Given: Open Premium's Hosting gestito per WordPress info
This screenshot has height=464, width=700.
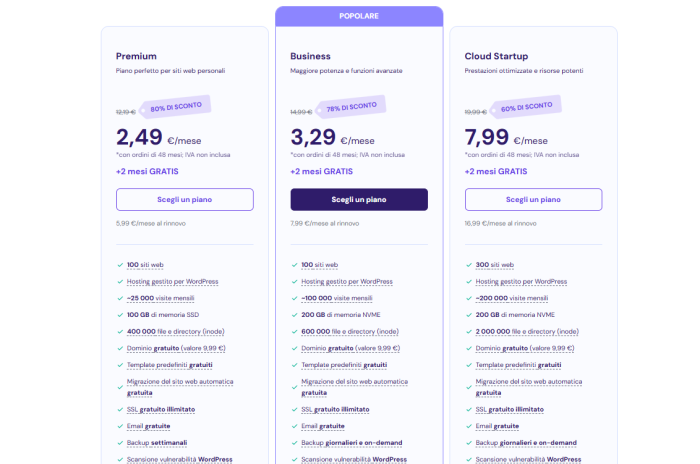Looking at the screenshot, I should (172, 282).
